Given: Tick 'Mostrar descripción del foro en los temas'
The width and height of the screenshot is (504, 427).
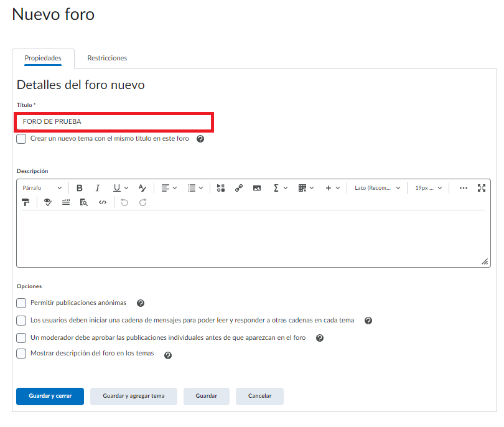Looking at the screenshot, I should pos(21,354).
